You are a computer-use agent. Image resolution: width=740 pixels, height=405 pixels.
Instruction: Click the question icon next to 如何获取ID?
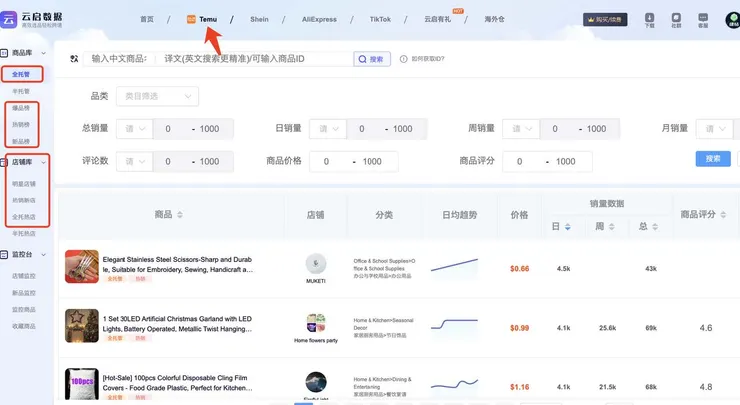click(x=404, y=59)
